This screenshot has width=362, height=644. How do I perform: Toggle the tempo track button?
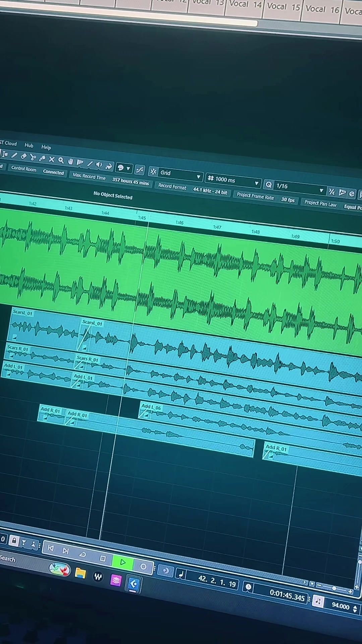318,602
